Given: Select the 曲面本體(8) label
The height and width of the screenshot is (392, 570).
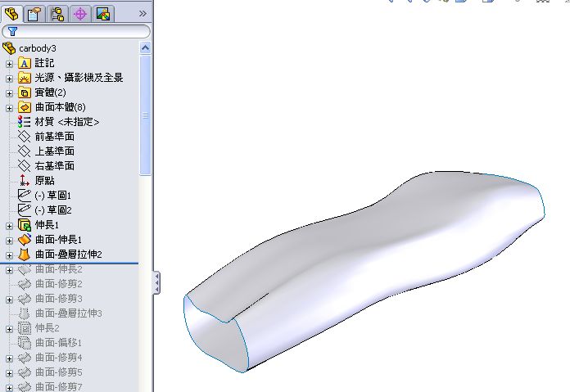Looking at the screenshot, I should click(61, 107).
